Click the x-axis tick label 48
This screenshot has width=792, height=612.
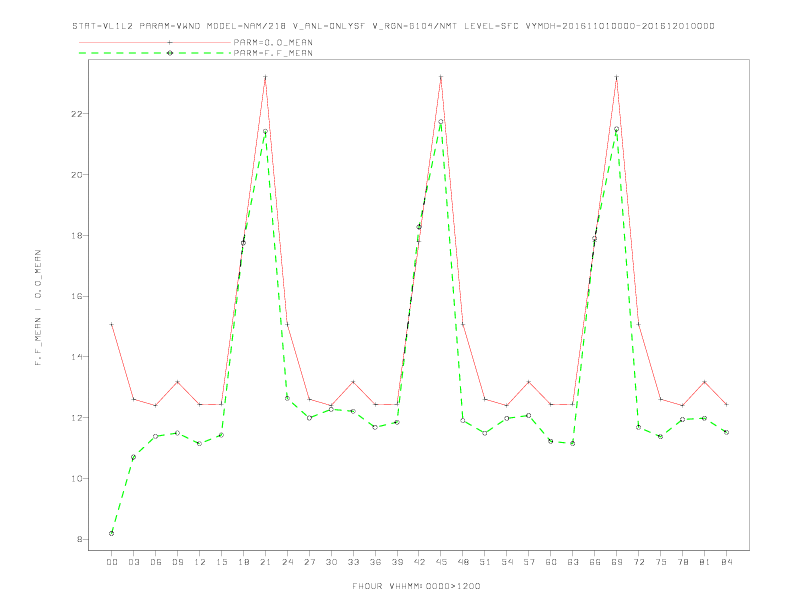[x=463, y=562]
